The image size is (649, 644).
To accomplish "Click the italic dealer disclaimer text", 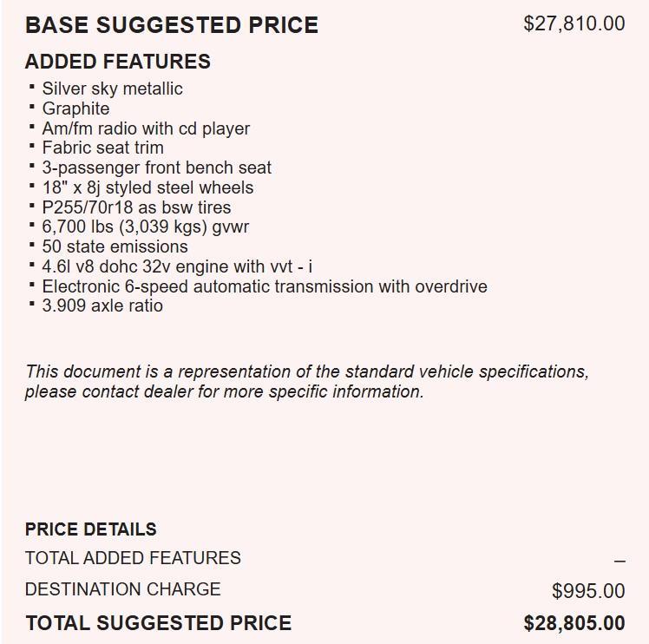I will click(x=306, y=381).
